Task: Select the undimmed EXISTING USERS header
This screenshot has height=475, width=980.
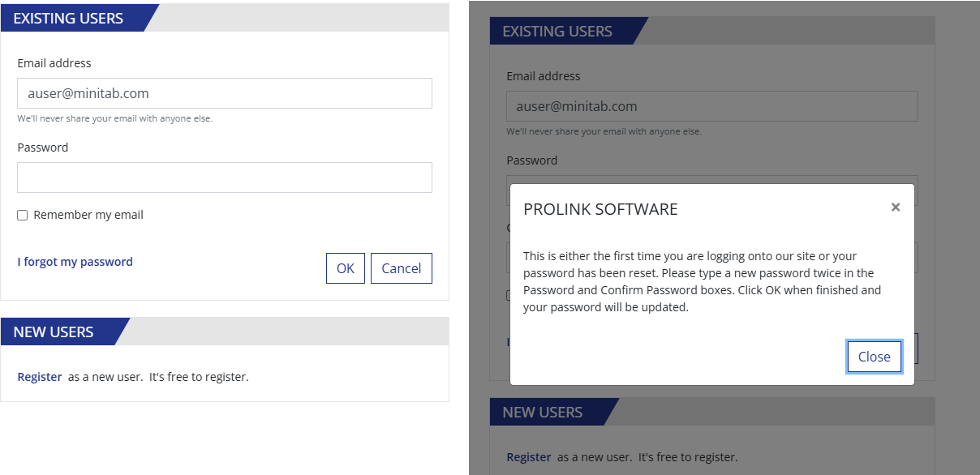Action: click(x=68, y=18)
